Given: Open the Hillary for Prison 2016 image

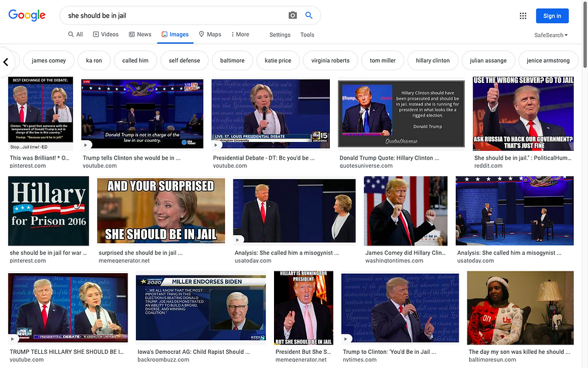Looking at the screenshot, I should pos(48,211).
